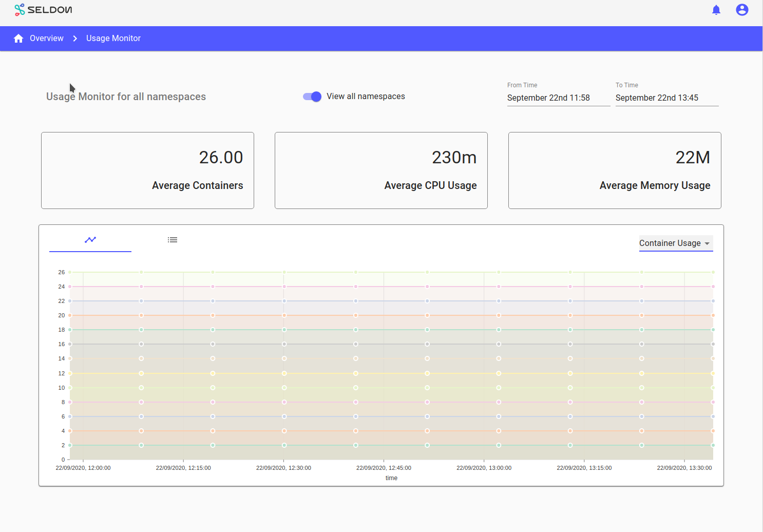Image resolution: width=763 pixels, height=532 pixels.
Task: Open the user account menu
Action: [742, 10]
